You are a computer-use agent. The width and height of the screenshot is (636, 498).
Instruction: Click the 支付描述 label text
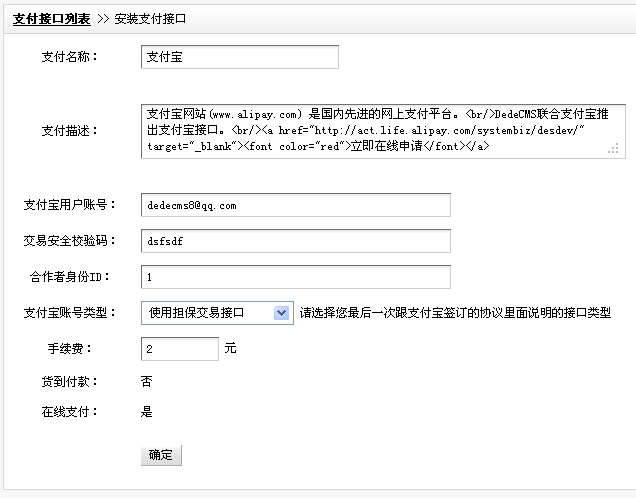69,131
